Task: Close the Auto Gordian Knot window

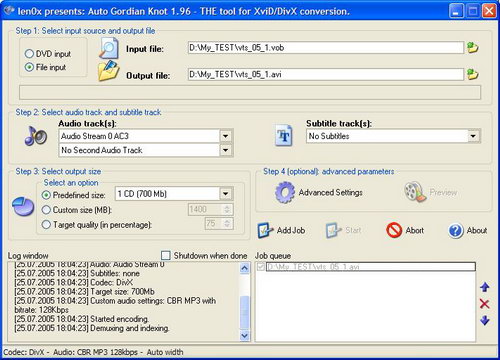Action: 489,11
